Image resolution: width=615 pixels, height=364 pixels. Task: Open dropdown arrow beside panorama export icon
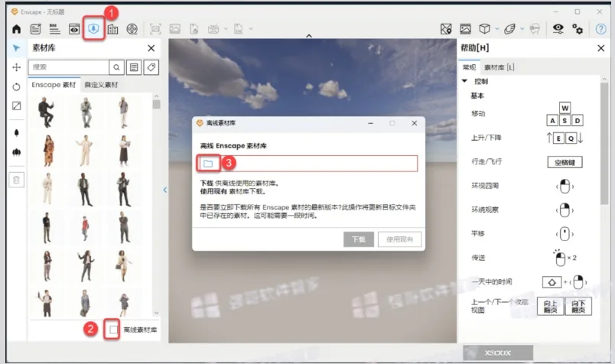tap(226, 28)
